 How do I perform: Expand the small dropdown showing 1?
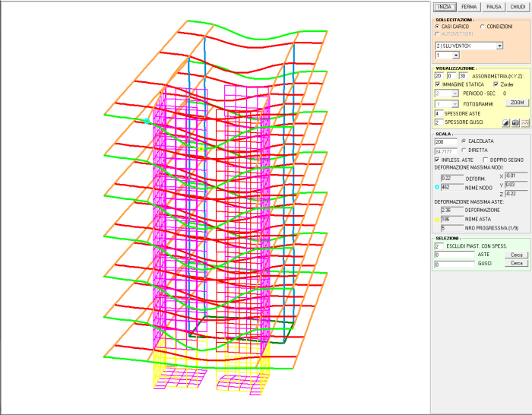(x=455, y=55)
